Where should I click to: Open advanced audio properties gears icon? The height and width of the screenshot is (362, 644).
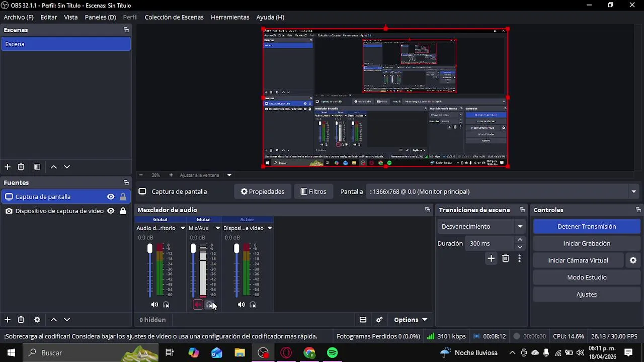coord(379,320)
